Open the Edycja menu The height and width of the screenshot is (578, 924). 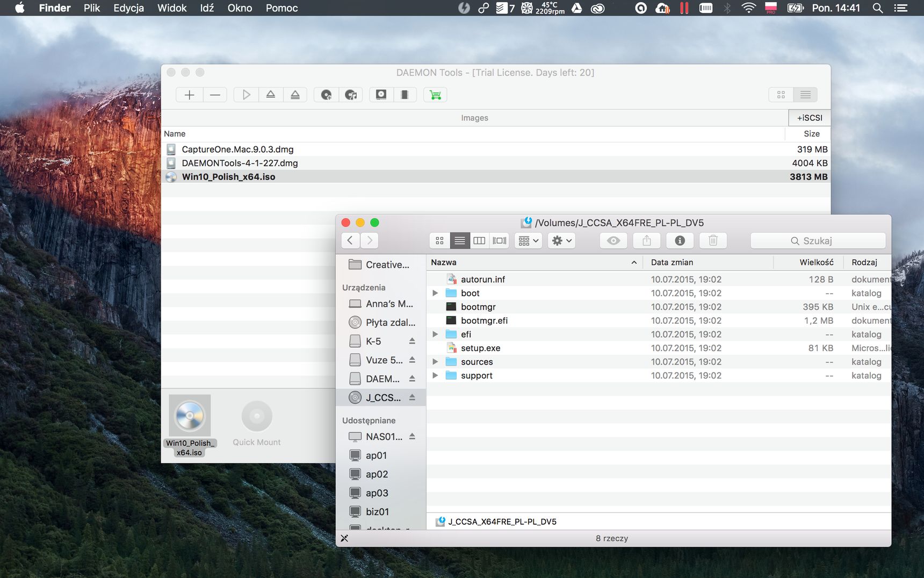click(x=128, y=8)
